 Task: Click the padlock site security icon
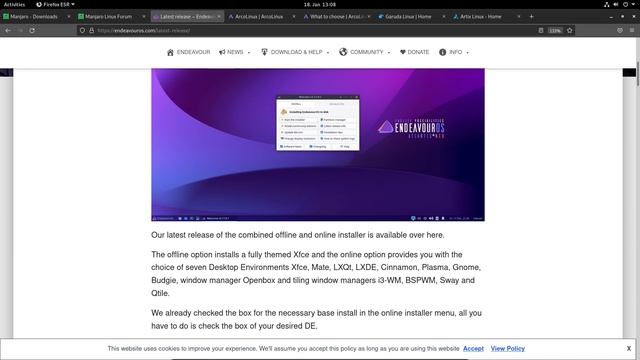(x=91, y=31)
